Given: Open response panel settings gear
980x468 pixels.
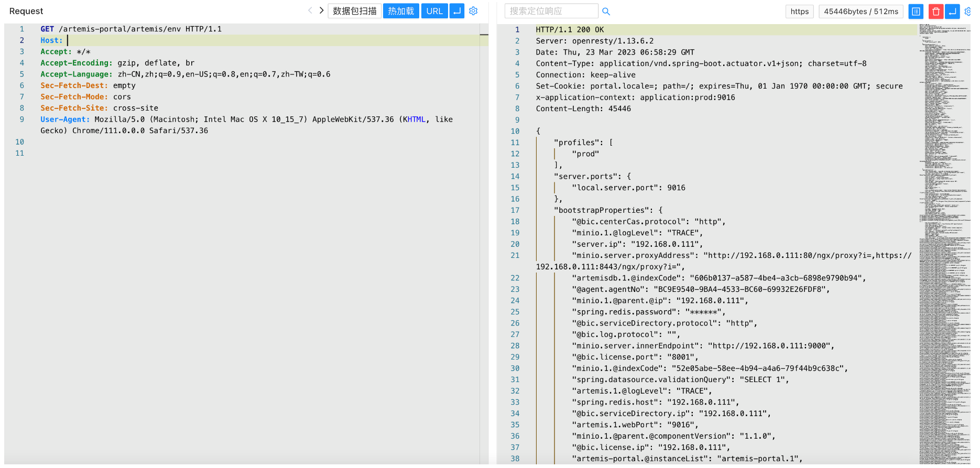Looking at the screenshot, I should (x=967, y=12).
